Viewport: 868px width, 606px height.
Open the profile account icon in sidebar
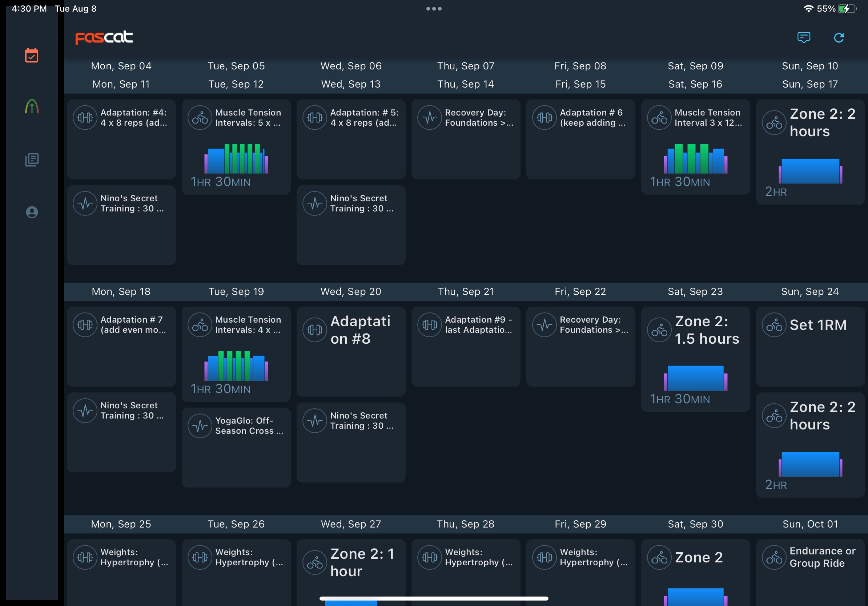pyautogui.click(x=32, y=212)
